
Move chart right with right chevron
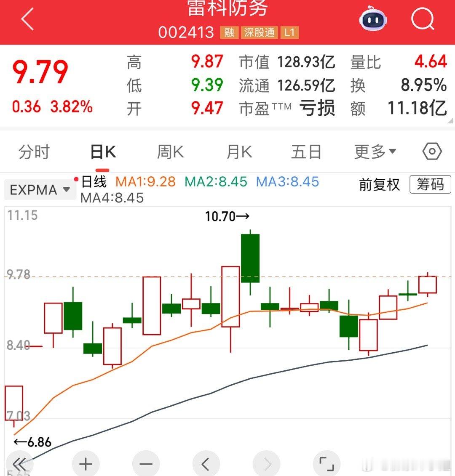266,464
